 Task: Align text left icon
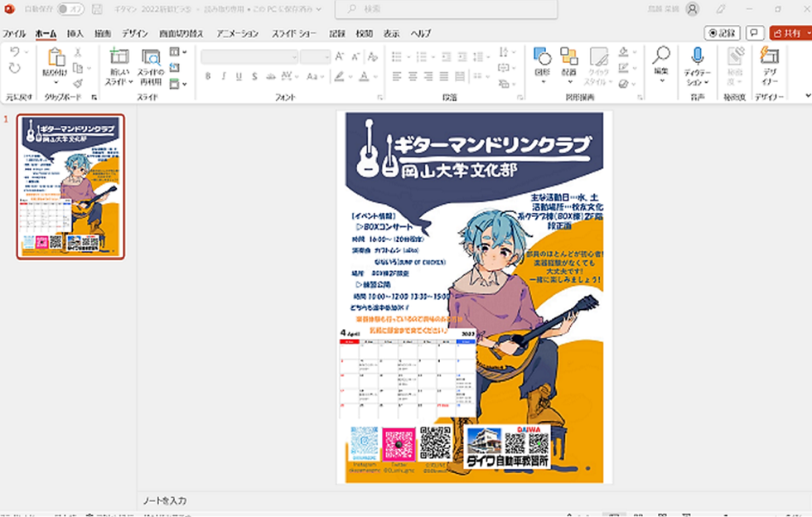[x=397, y=77]
